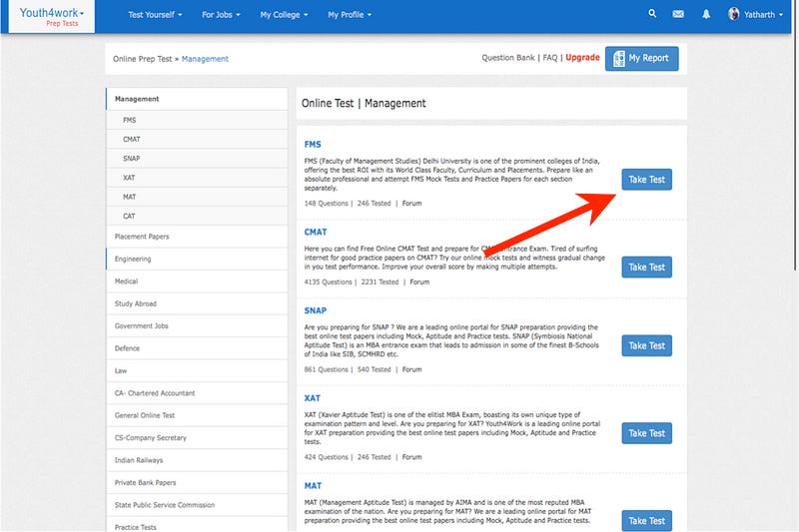Screen dimensions: 799x532
Task: Expand the Yatharth account dropdown
Action: point(763,15)
